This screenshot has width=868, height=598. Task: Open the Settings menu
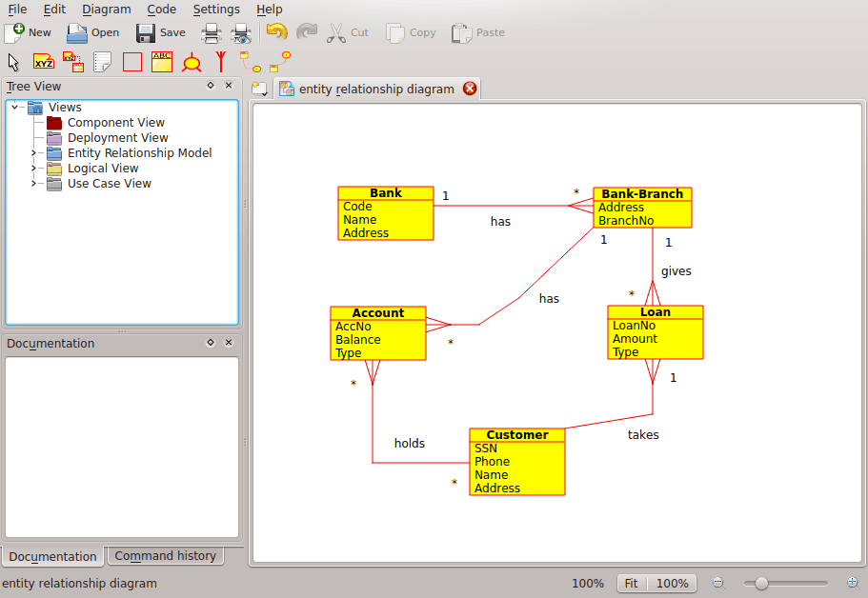(216, 10)
